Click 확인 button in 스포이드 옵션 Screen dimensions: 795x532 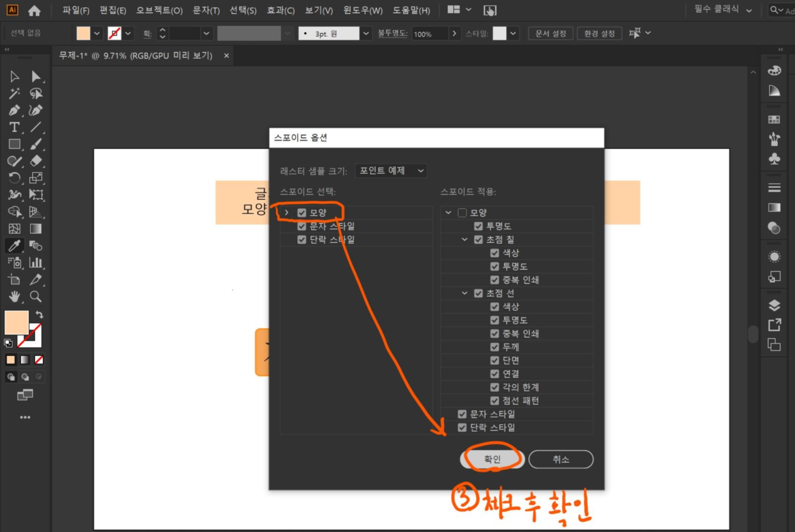(x=492, y=459)
